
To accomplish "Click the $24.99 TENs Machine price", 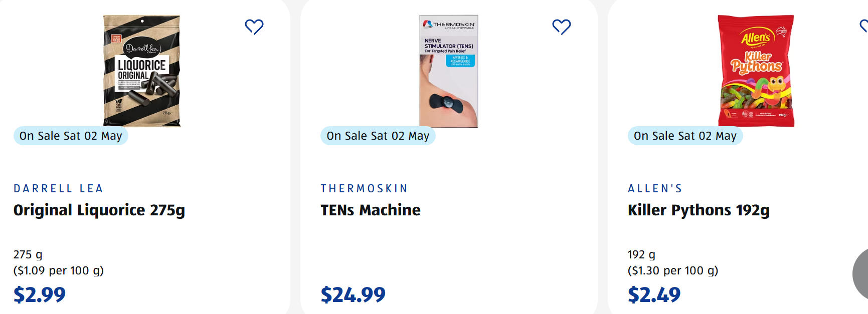I will (x=353, y=294).
